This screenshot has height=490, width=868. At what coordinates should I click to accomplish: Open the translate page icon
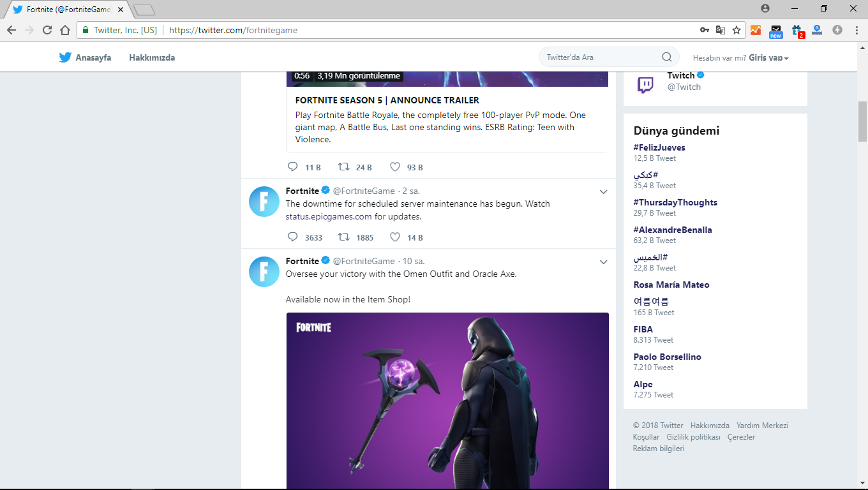721,30
